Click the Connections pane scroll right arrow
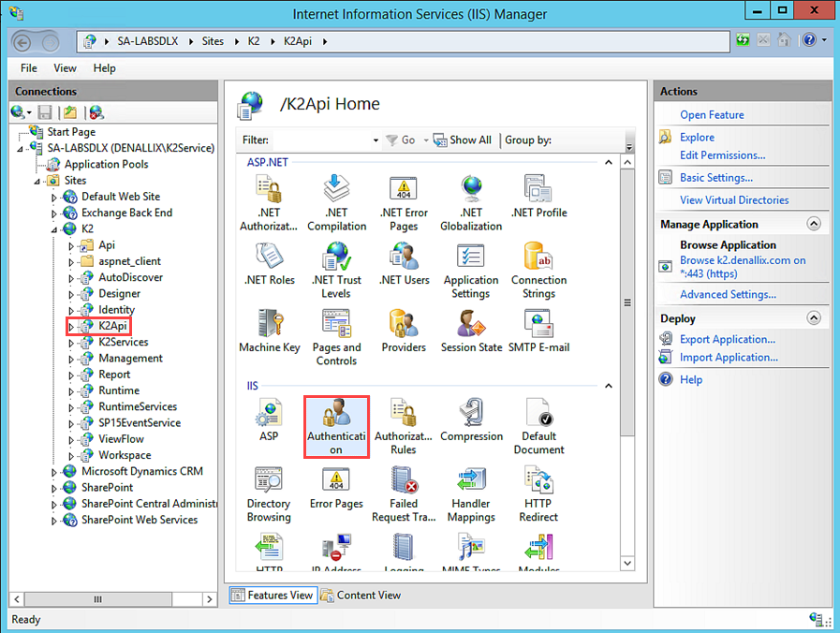The image size is (840, 633). 210,598
